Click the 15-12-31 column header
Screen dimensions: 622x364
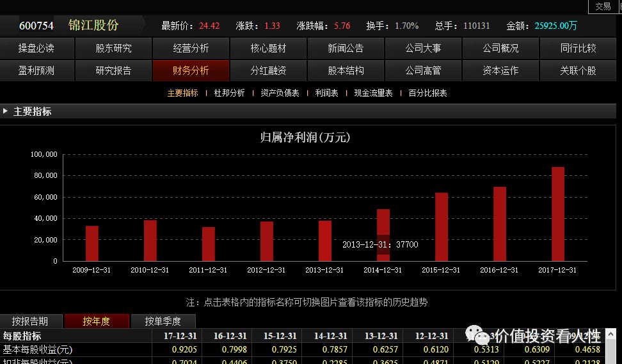(280, 336)
